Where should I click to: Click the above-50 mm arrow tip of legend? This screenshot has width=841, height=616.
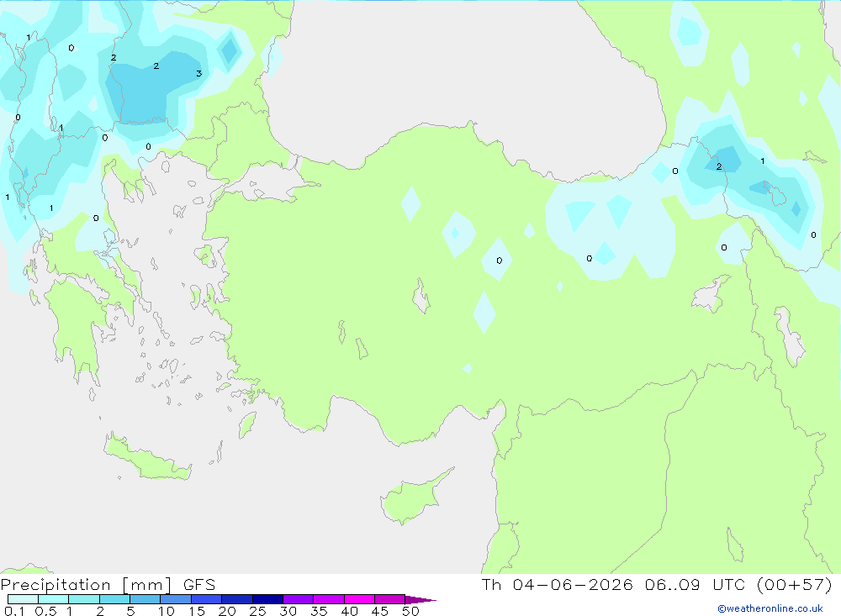point(420,600)
